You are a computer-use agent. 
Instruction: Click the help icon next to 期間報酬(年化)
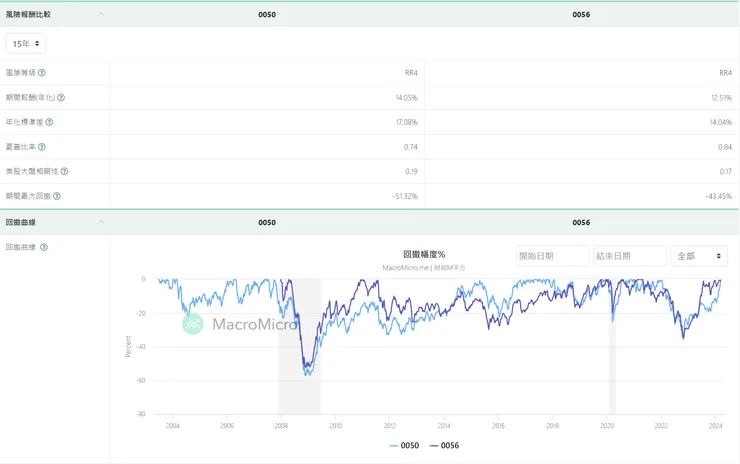click(x=61, y=98)
